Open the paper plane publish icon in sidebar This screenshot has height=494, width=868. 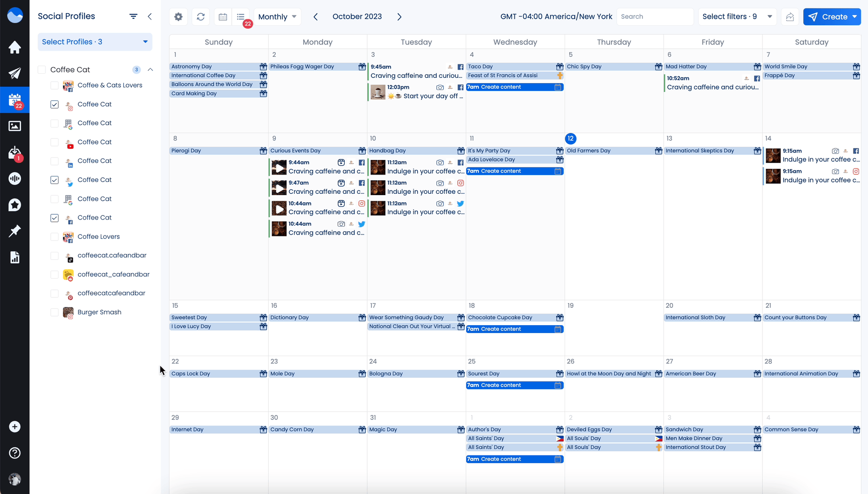tap(15, 74)
